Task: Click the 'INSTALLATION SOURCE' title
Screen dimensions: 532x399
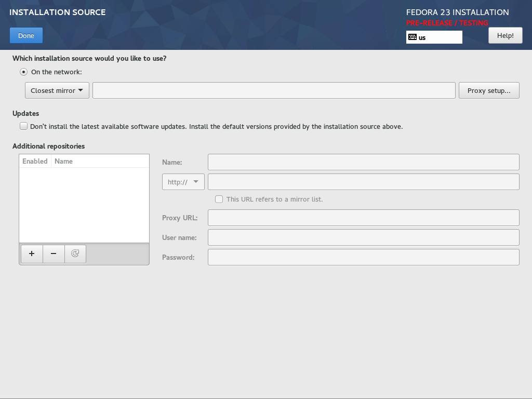Action: [x=57, y=12]
